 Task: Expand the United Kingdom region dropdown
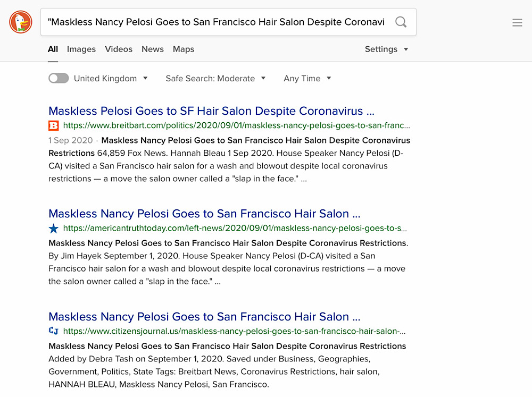[x=111, y=78]
